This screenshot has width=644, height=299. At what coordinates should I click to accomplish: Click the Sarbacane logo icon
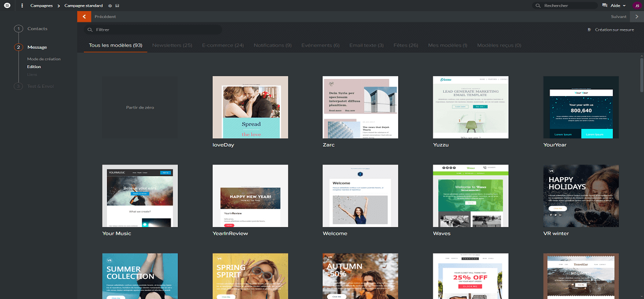(x=8, y=5)
